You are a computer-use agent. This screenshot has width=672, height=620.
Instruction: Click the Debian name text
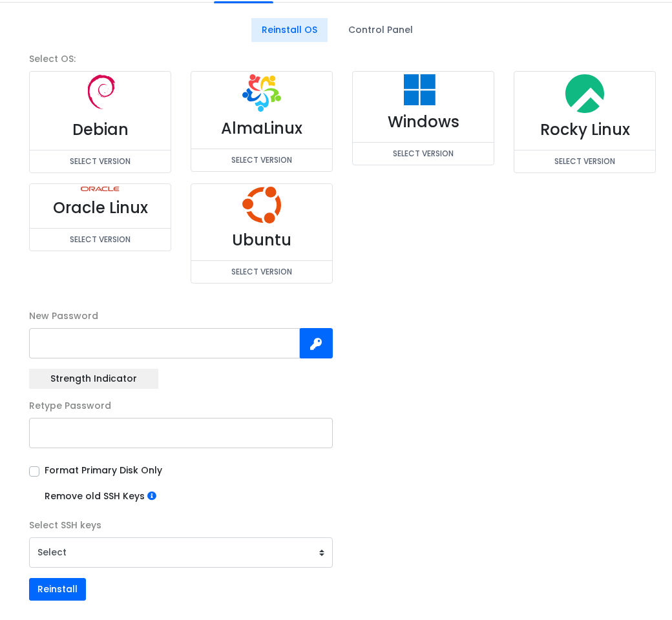100,130
